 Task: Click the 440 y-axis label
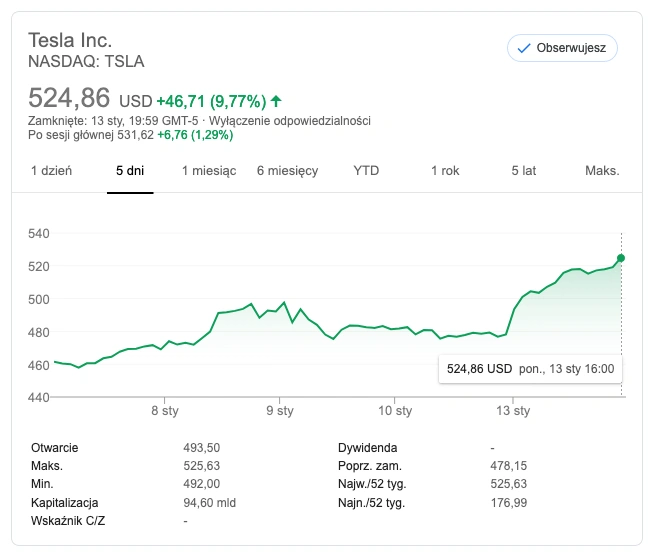[39, 397]
